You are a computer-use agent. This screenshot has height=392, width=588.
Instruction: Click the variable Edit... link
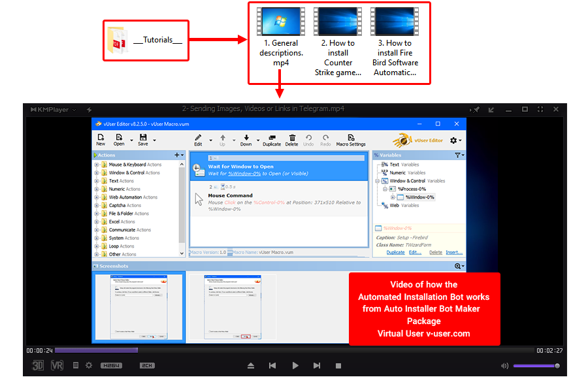[x=415, y=252]
